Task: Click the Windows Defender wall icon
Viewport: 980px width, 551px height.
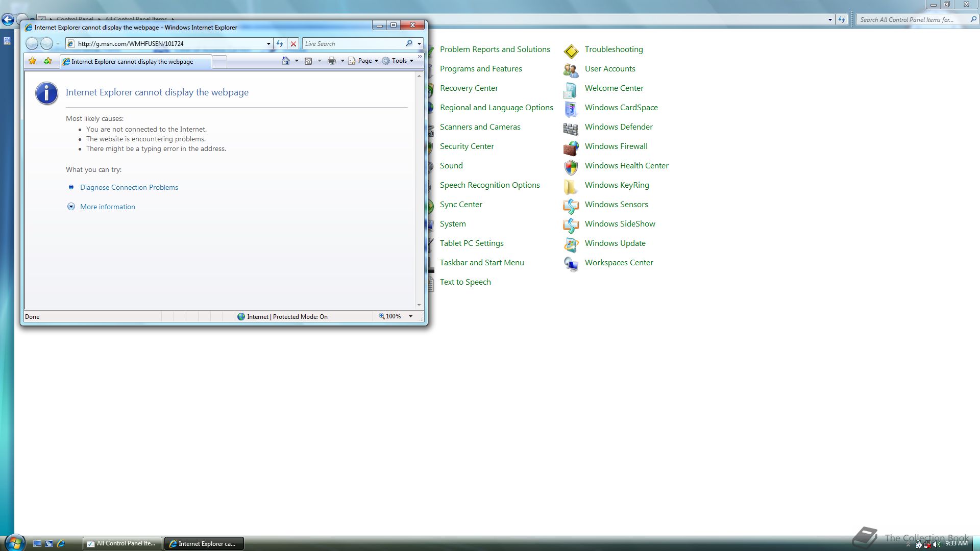Action: pyautogui.click(x=570, y=128)
